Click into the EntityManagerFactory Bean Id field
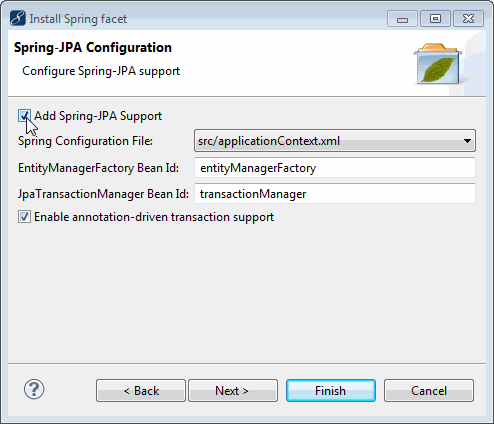The height and width of the screenshot is (424, 494). (x=335, y=168)
